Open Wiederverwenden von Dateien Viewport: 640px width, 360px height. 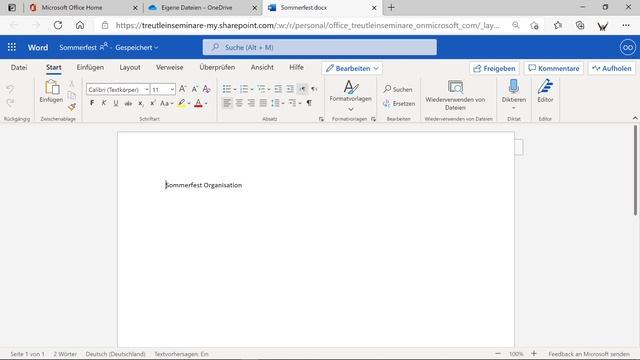pos(455,96)
